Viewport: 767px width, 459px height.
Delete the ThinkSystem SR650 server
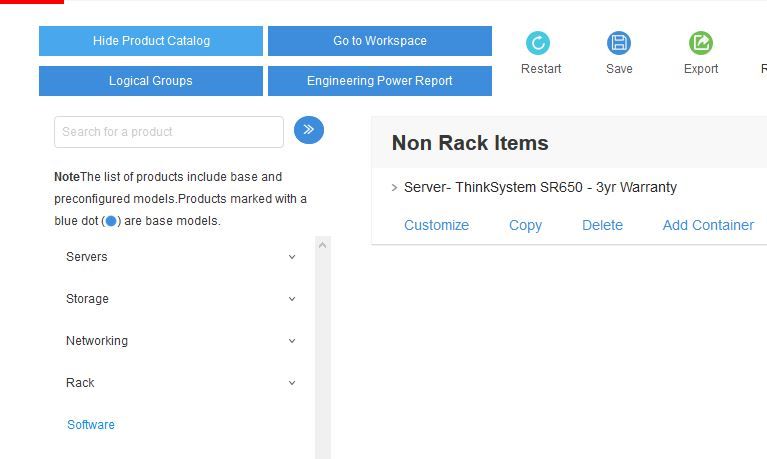[x=602, y=225]
